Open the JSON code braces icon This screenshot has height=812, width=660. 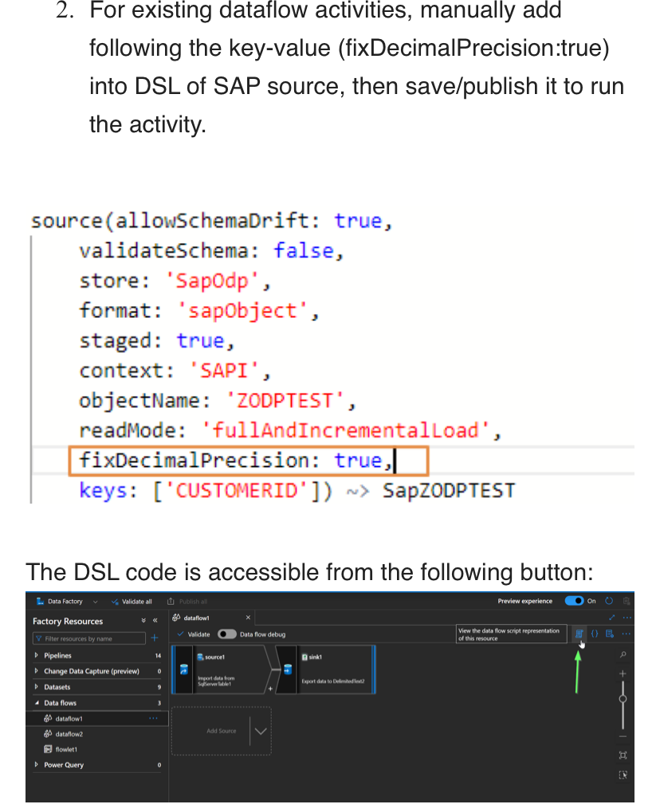click(595, 634)
